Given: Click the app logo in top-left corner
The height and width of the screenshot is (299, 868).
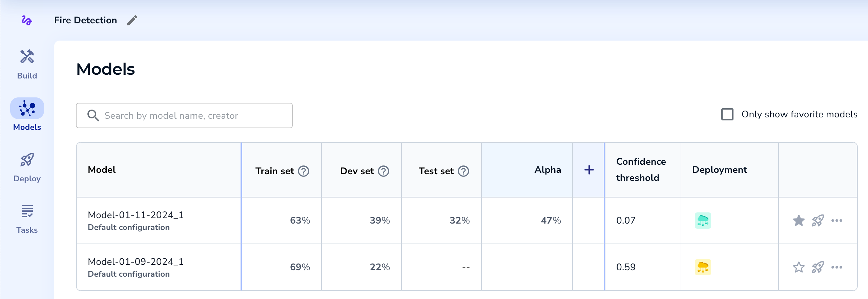Looking at the screenshot, I should click(x=27, y=20).
